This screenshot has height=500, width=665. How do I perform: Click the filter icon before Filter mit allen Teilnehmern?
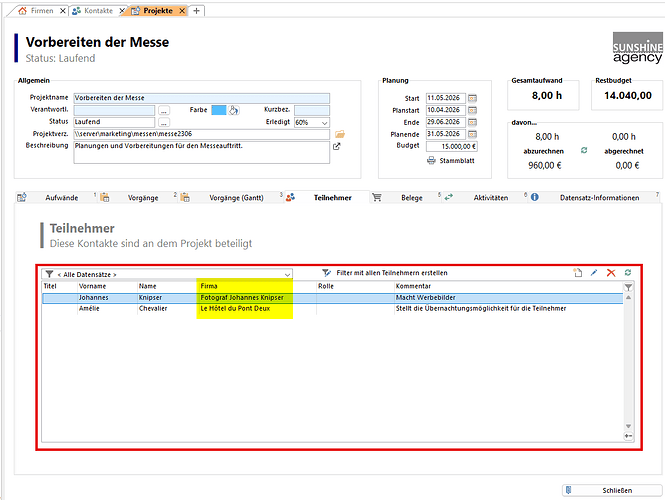tap(326, 273)
